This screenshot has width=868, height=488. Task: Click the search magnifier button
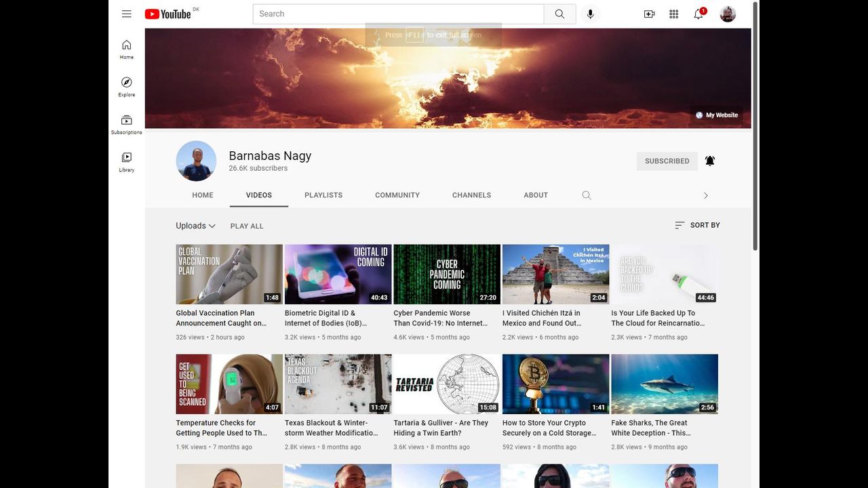click(559, 14)
